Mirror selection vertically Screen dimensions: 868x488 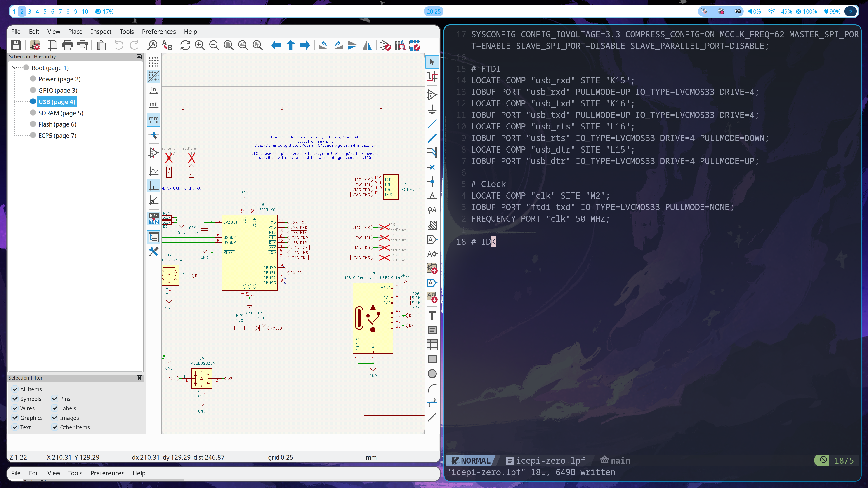352,45
